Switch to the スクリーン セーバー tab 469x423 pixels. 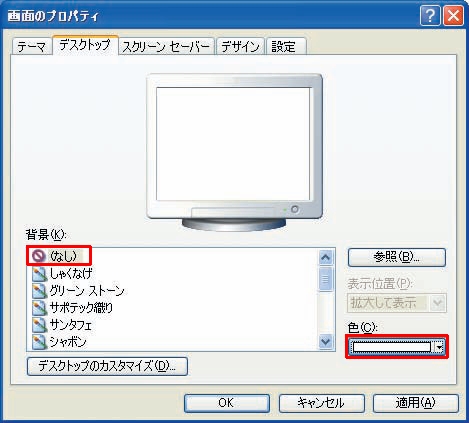click(166, 47)
